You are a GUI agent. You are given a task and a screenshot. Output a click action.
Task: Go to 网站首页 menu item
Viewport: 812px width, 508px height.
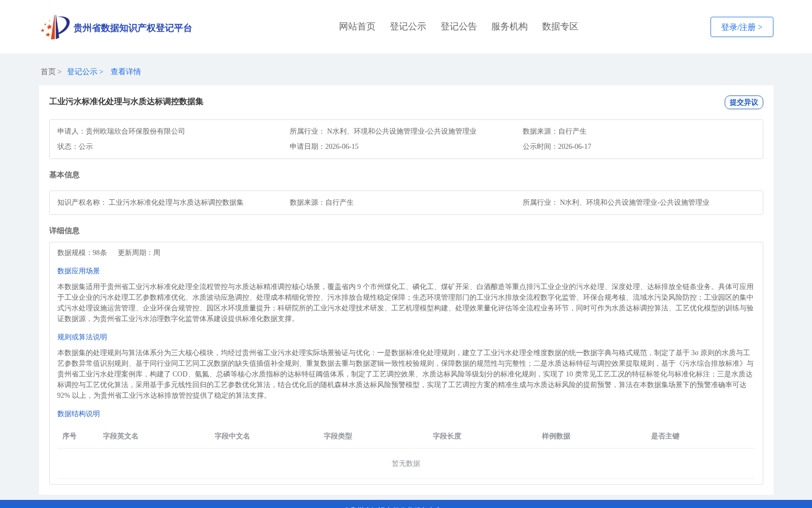coord(357,26)
